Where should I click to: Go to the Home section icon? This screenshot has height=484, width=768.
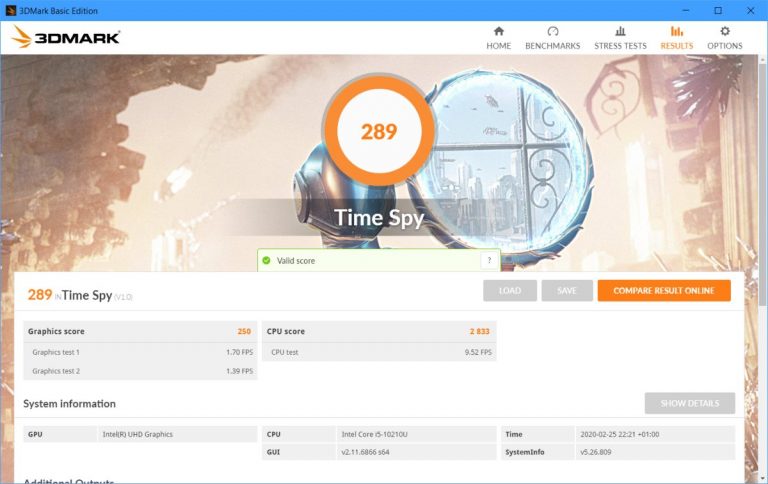tap(498, 32)
